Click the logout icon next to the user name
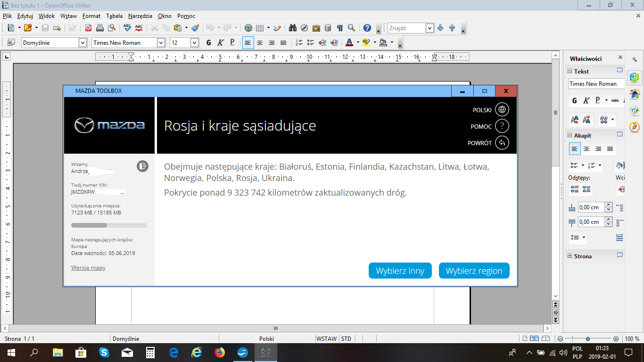 142,166
